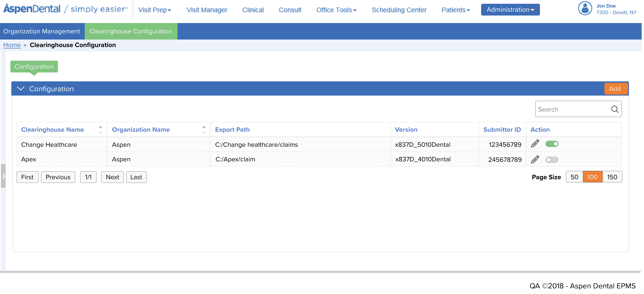The image size is (644, 294).
Task: Sort by Organization Name arrows
Action: [x=204, y=130]
